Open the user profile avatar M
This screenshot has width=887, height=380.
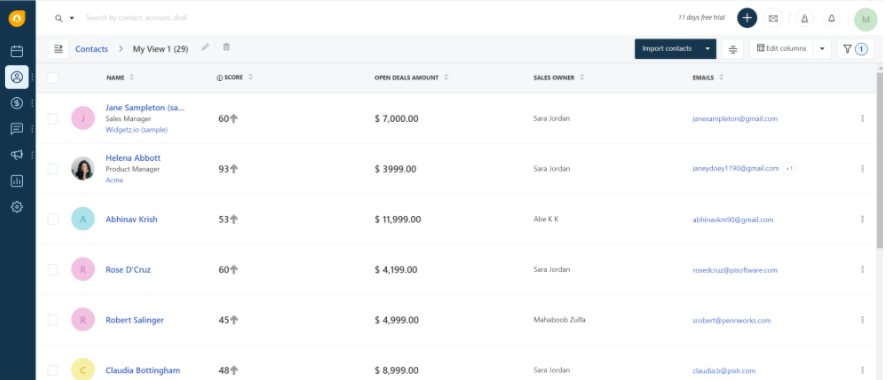coord(866,19)
